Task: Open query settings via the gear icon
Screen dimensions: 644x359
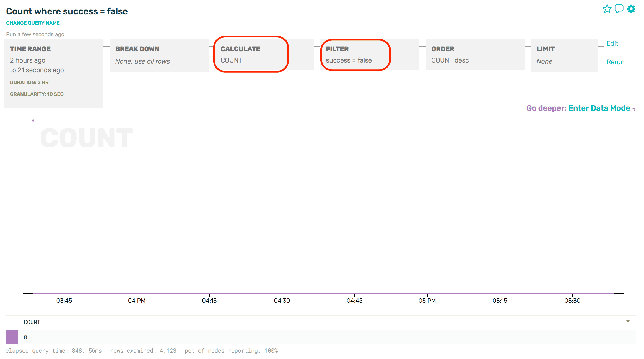Action: [x=631, y=9]
